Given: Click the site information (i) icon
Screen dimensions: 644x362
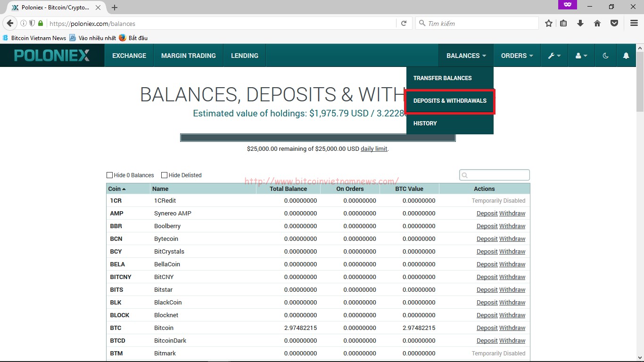Looking at the screenshot, I should coord(24,23).
